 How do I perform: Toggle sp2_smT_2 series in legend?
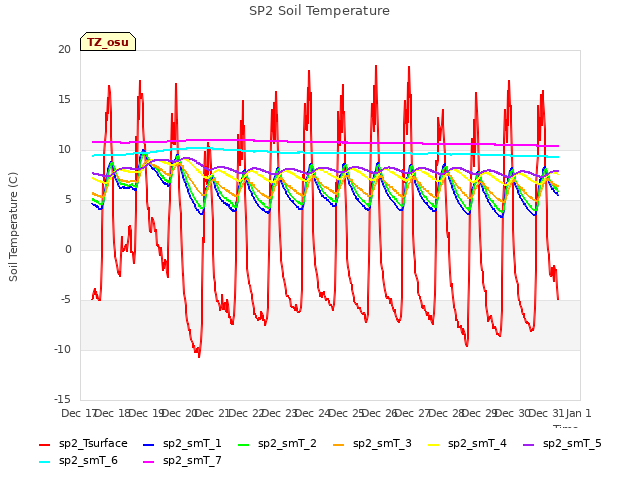(x=277, y=444)
